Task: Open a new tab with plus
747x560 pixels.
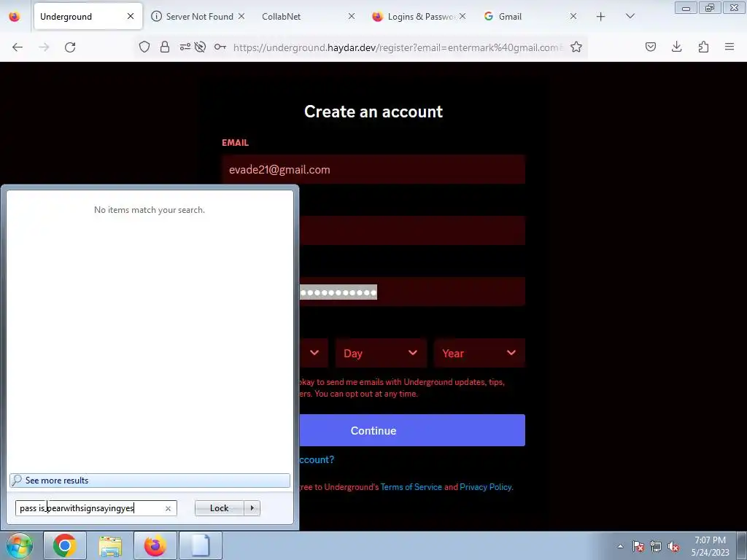Action: (x=601, y=17)
